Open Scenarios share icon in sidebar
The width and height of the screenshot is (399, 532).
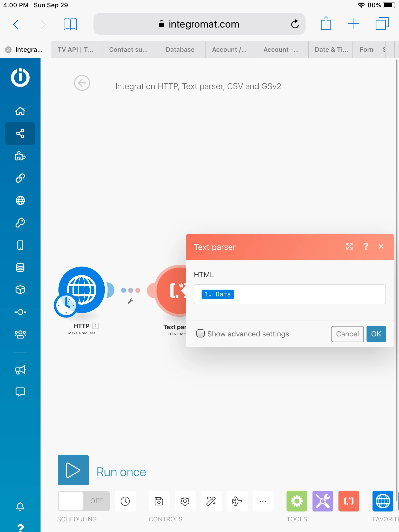(x=20, y=134)
